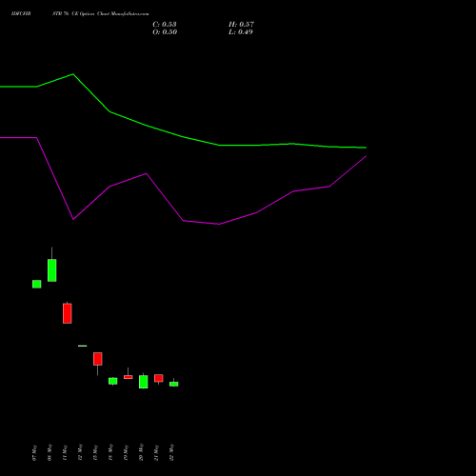
Task: Select the red candlestick above 21 May
Action: point(159,378)
